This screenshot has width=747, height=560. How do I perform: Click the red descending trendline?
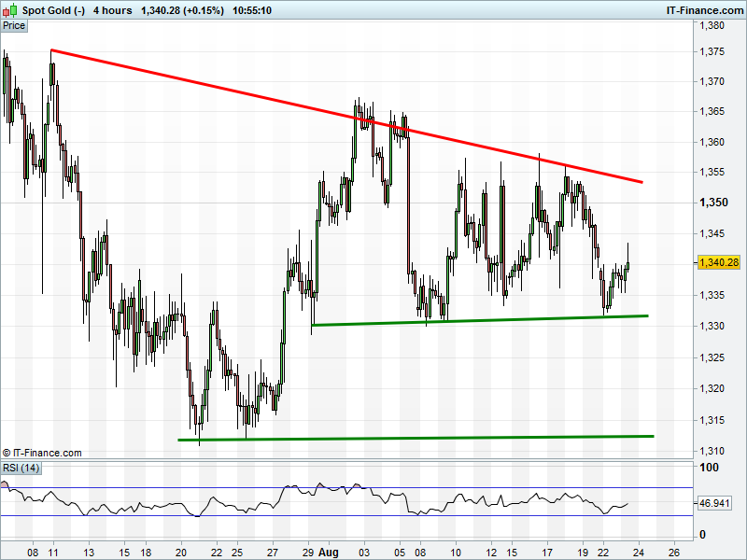pos(346,116)
